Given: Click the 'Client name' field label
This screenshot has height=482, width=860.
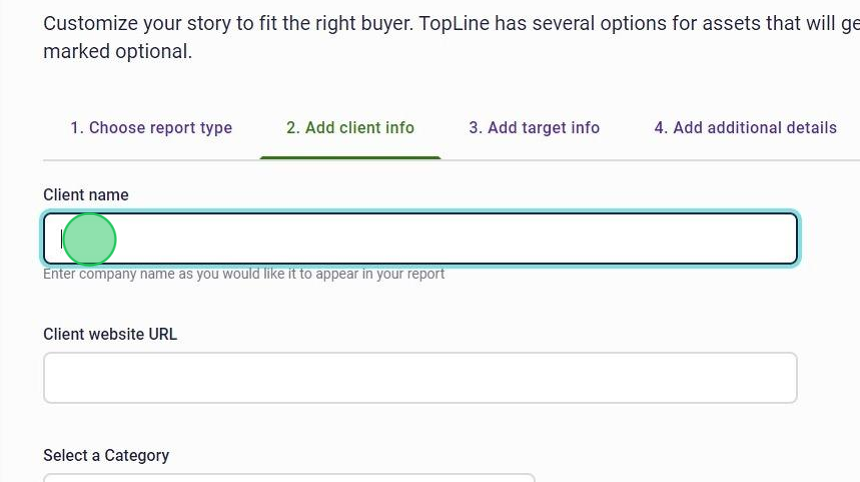Looking at the screenshot, I should pyautogui.click(x=86, y=195).
